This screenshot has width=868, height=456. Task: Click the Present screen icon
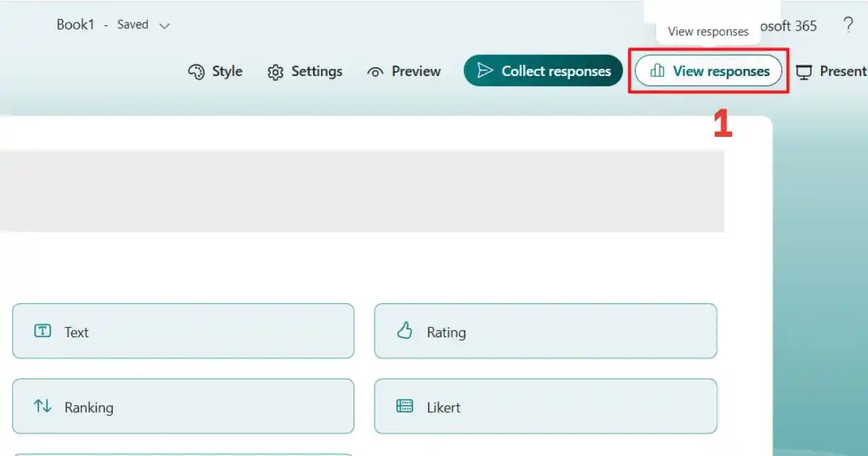pos(804,72)
